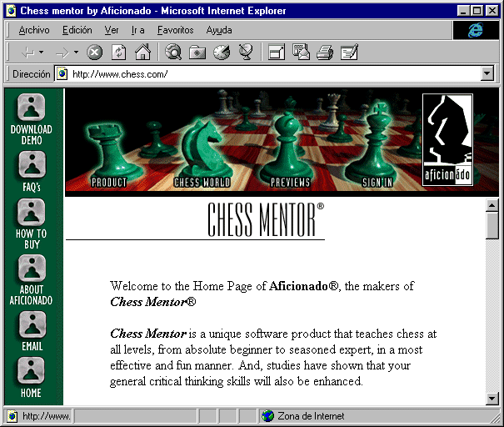
Task: Click the Edit page toolbar icon
Action: (349, 53)
